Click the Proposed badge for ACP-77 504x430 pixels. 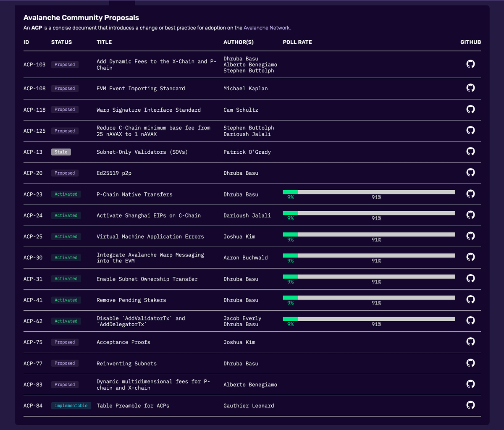pos(65,363)
